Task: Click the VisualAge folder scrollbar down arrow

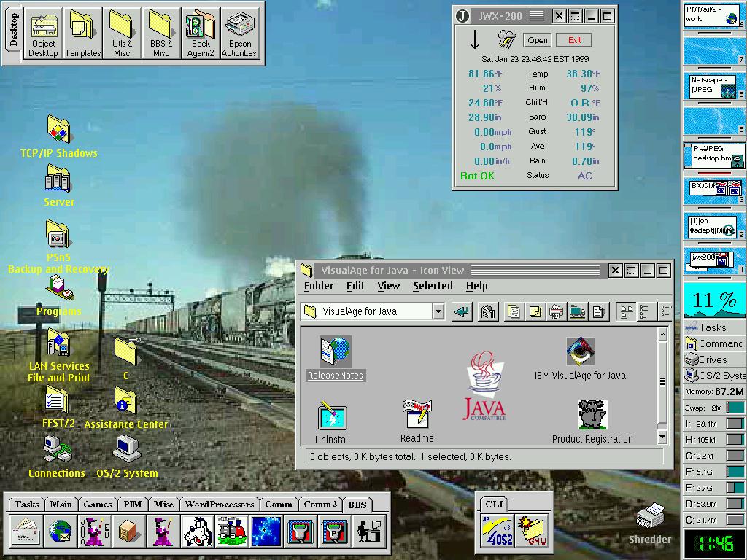Action: click(x=662, y=437)
